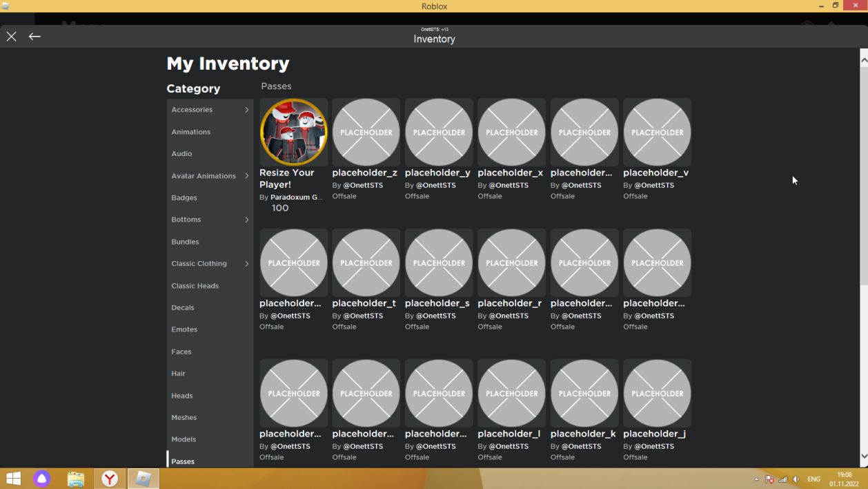This screenshot has width=868, height=489.
Task: Open the Resize Your Player! pass thumbnail
Action: (x=293, y=132)
